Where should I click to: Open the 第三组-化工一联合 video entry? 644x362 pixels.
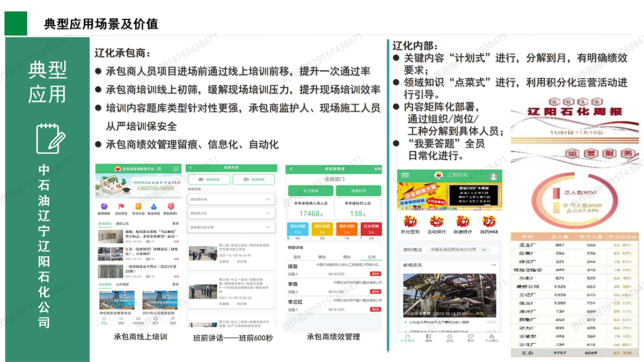pos(231,293)
